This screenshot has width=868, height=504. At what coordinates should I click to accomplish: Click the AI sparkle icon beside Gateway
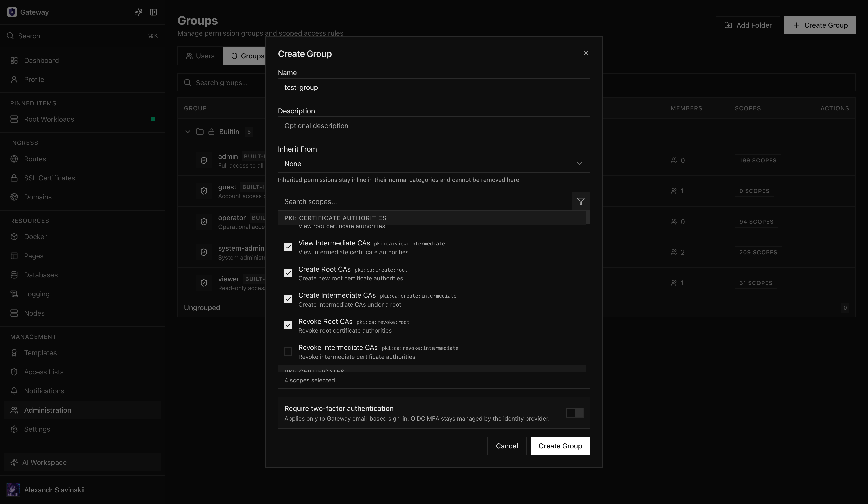point(138,12)
